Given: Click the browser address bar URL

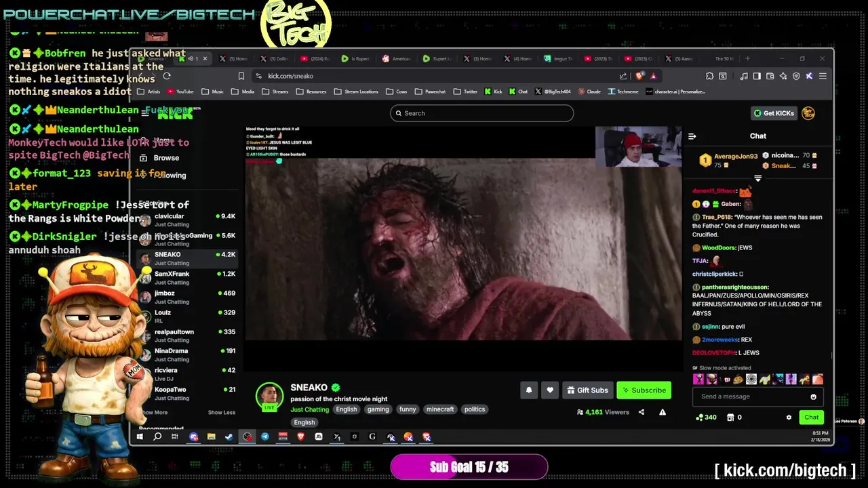Looking at the screenshot, I should pos(290,76).
